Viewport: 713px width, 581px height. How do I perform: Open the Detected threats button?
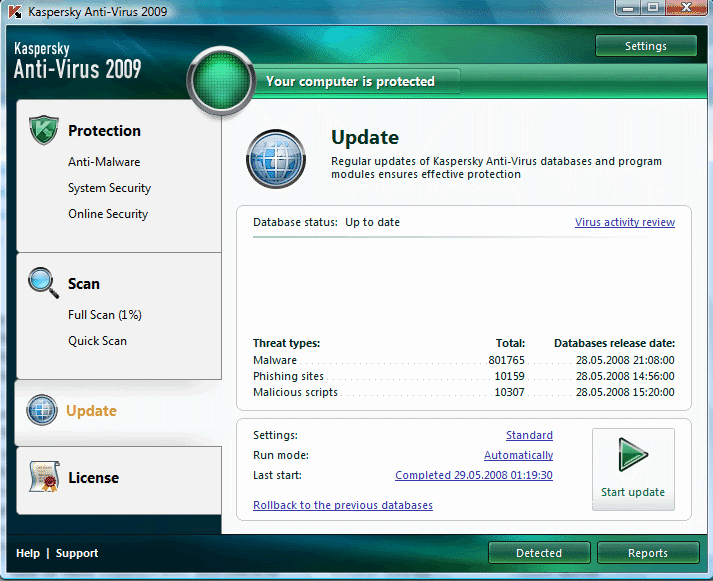539,553
